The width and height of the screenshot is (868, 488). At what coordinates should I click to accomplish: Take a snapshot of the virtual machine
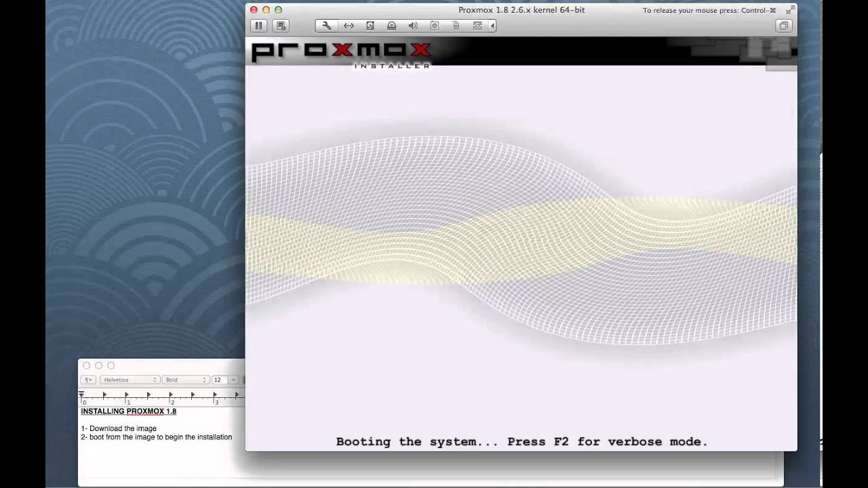coord(281,26)
